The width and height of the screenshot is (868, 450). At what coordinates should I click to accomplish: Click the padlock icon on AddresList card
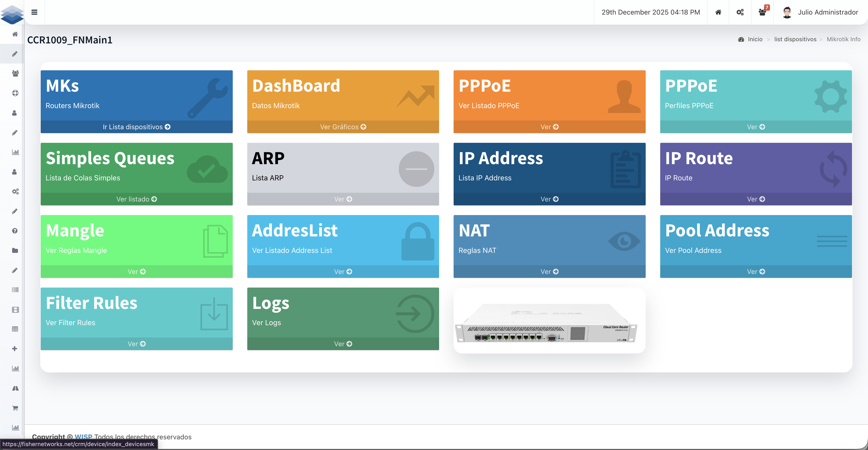pos(418,241)
